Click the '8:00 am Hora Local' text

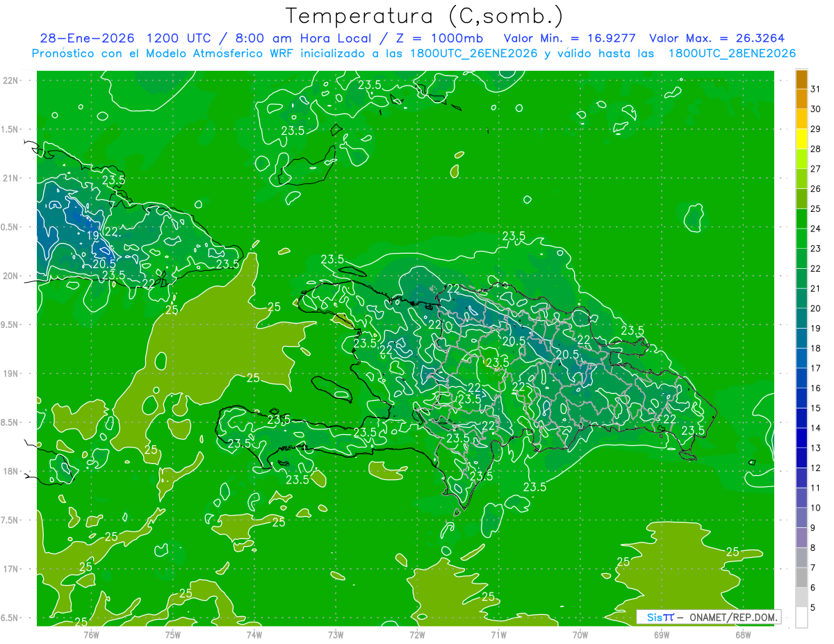coord(303,38)
